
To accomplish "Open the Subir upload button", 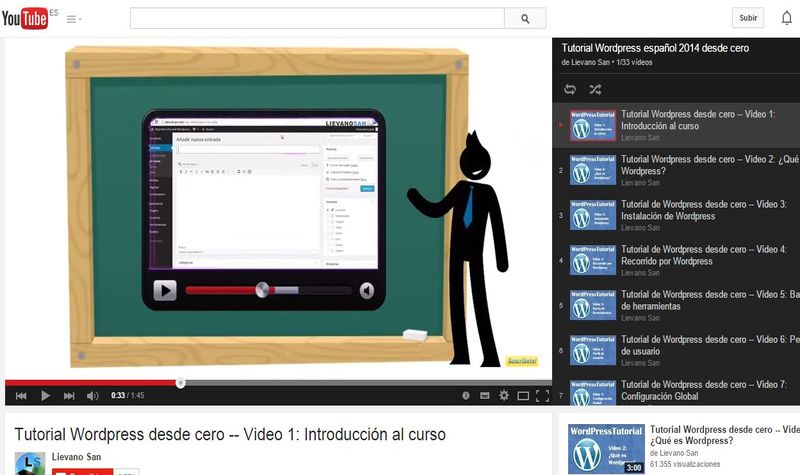I will pyautogui.click(x=748, y=18).
